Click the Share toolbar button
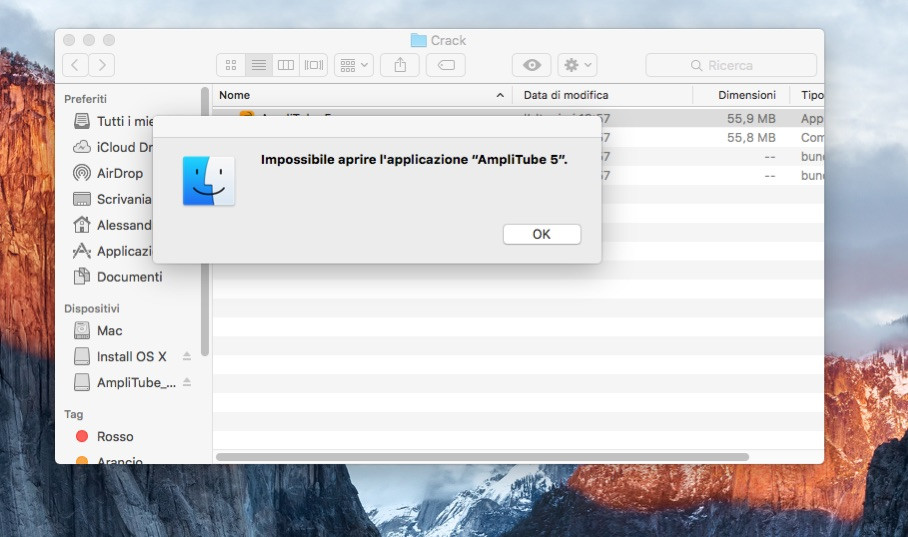The width and height of the screenshot is (908, 537). click(x=400, y=65)
